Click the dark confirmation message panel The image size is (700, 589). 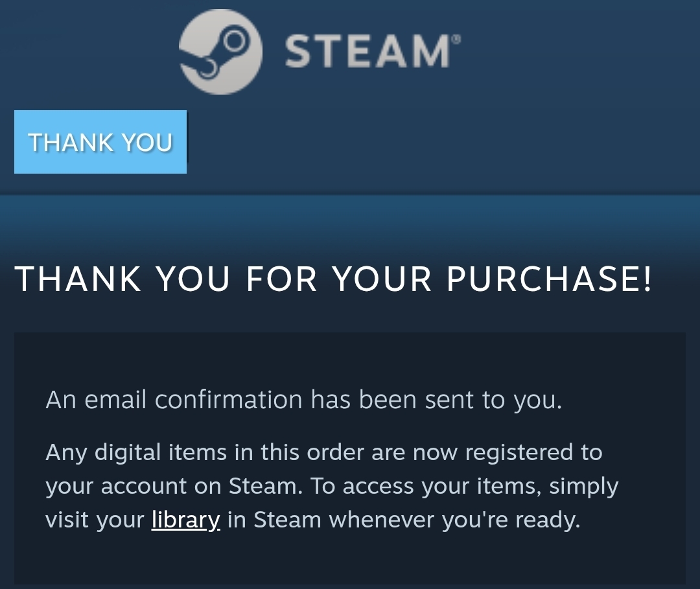point(350,458)
